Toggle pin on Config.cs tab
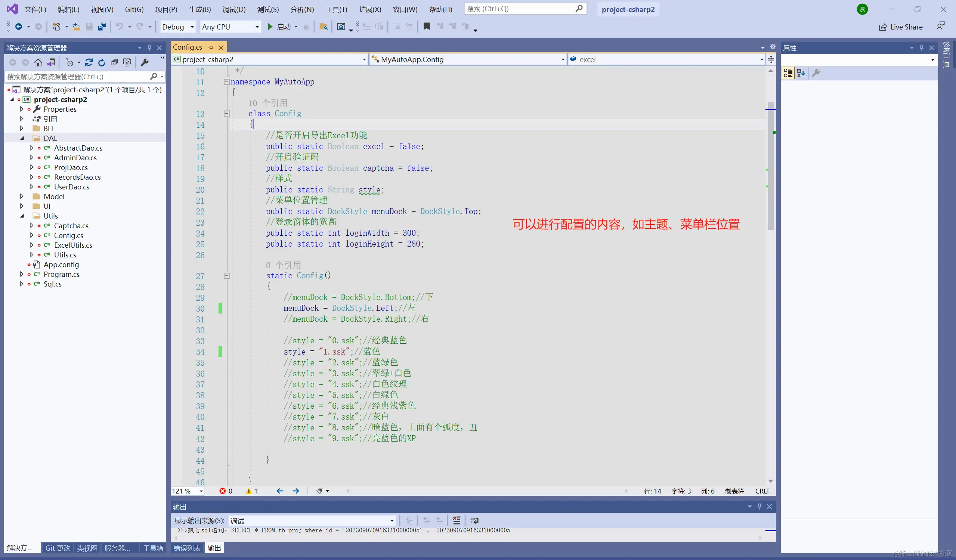 coord(211,48)
